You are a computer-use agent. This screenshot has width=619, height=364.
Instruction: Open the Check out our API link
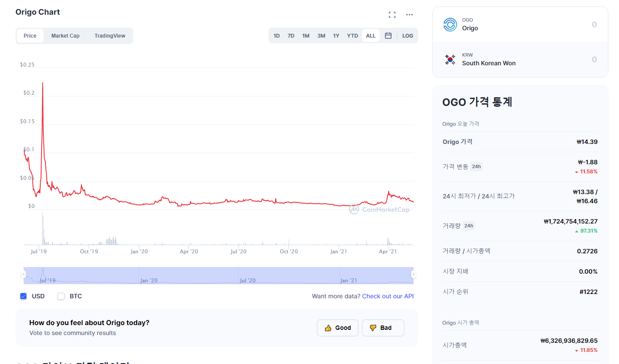[x=388, y=296]
